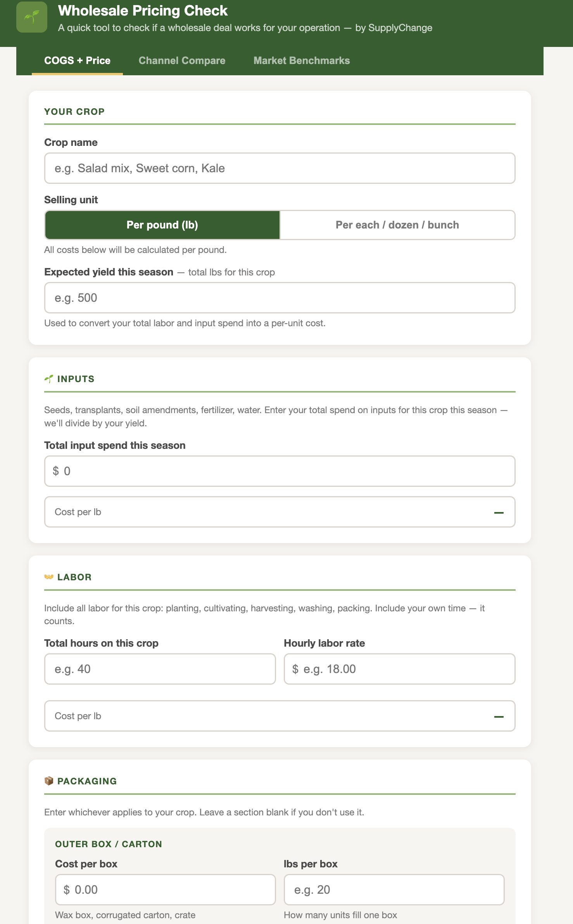Click the Wholesale Pricing Check title

(x=143, y=10)
